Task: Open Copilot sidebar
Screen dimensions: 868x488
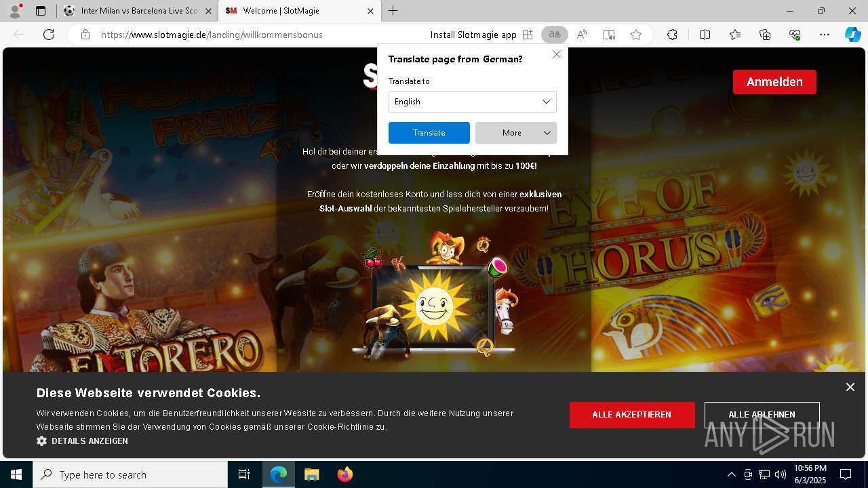Action: click(x=853, y=35)
